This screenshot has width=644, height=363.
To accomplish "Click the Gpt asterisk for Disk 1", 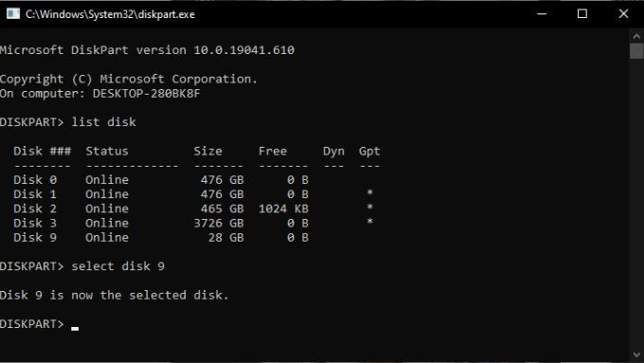I will [x=369, y=192].
